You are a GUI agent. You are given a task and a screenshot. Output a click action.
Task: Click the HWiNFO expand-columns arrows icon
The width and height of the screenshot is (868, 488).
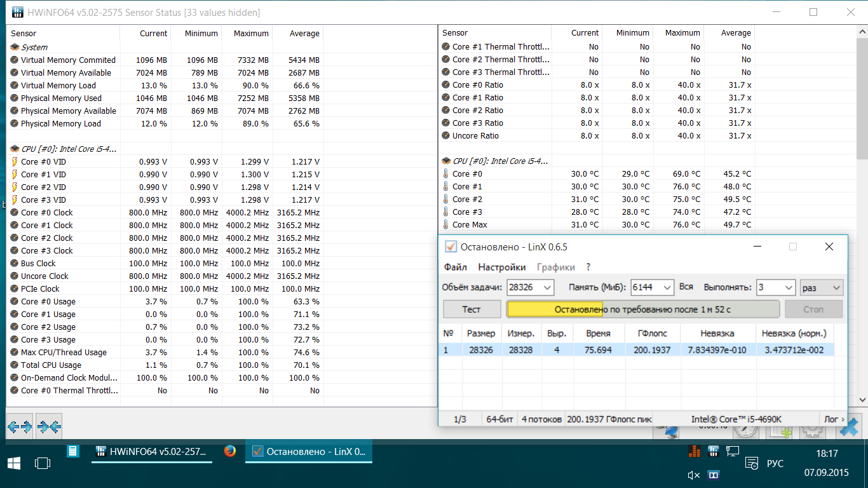point(19,426)
